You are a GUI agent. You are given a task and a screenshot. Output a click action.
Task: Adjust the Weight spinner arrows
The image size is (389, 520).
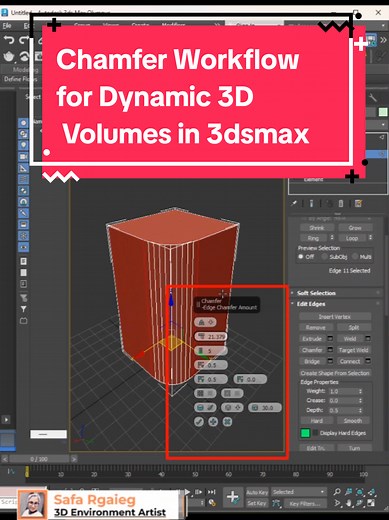point(360,391)
